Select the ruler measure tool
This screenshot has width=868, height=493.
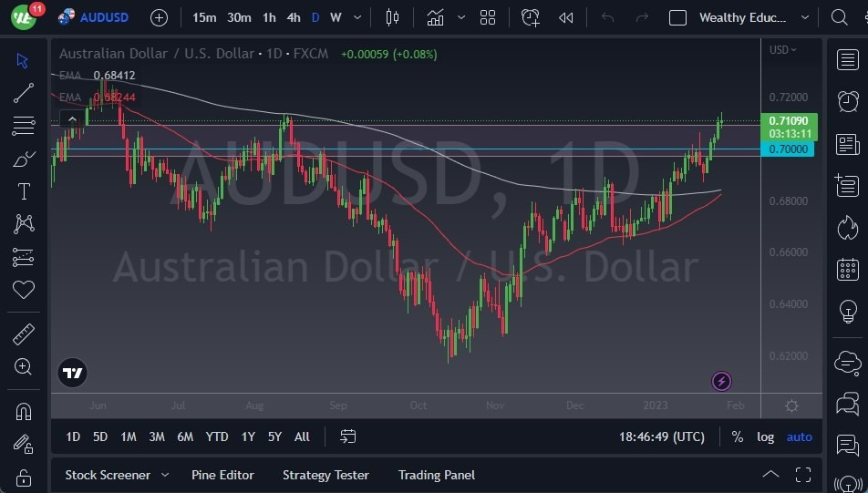(x=24, y=334)
